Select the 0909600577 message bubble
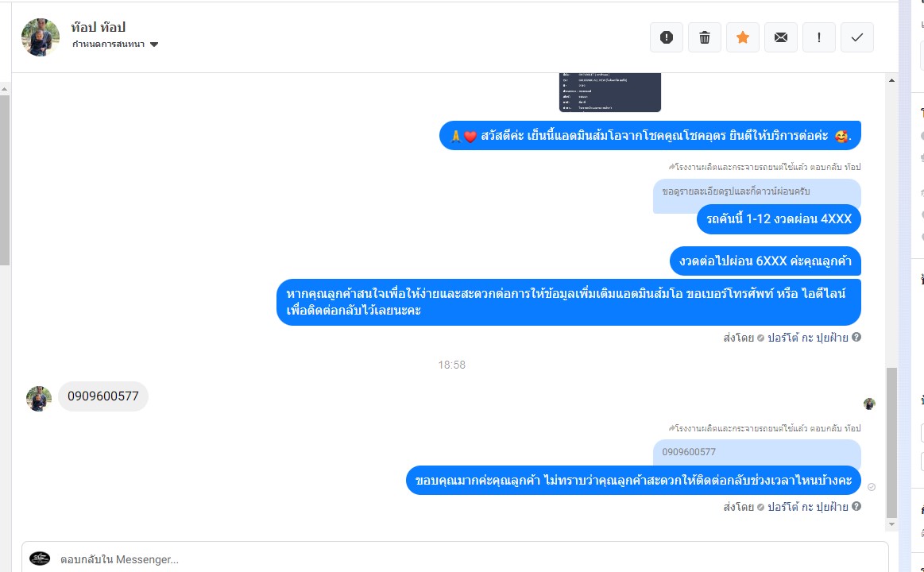Screen dimensions: 924x572 pos(103,396)
